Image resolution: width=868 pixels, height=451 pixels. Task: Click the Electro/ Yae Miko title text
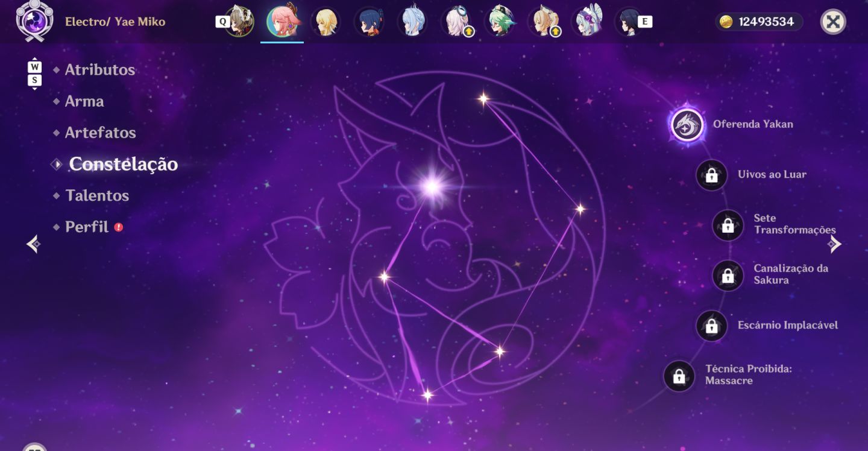(x=115, y=22)
